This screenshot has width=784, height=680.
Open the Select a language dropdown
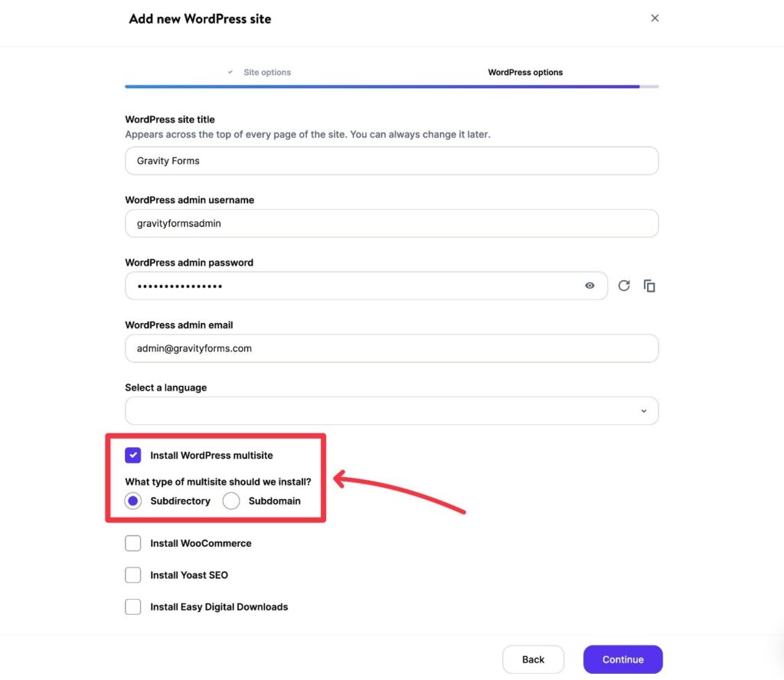pos(391,410)
